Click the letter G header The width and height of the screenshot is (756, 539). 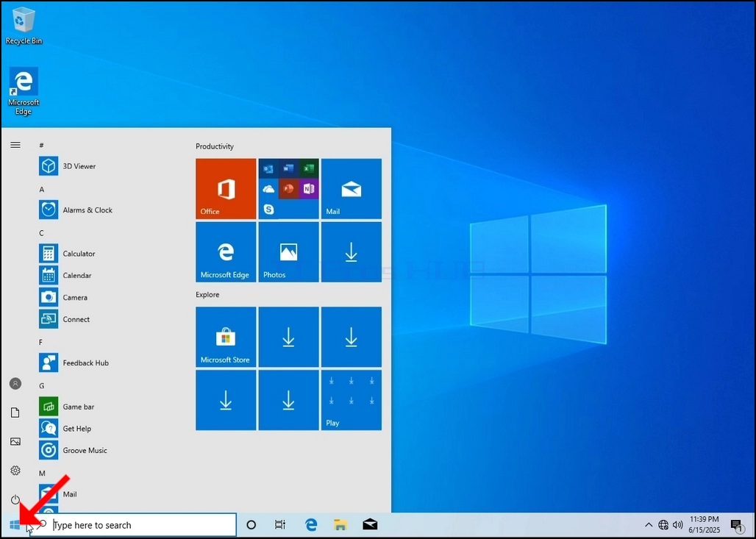click(x=41, y=386)
